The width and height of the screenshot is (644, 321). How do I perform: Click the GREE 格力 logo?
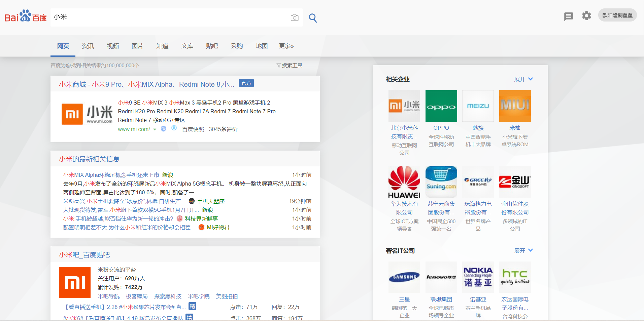[478, 182]
